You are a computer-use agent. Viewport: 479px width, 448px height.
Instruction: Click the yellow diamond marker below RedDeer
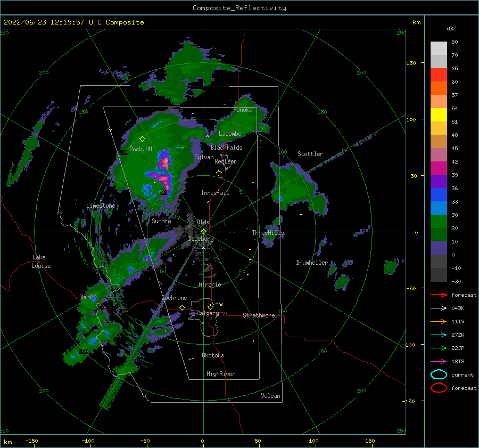point(219,173)
